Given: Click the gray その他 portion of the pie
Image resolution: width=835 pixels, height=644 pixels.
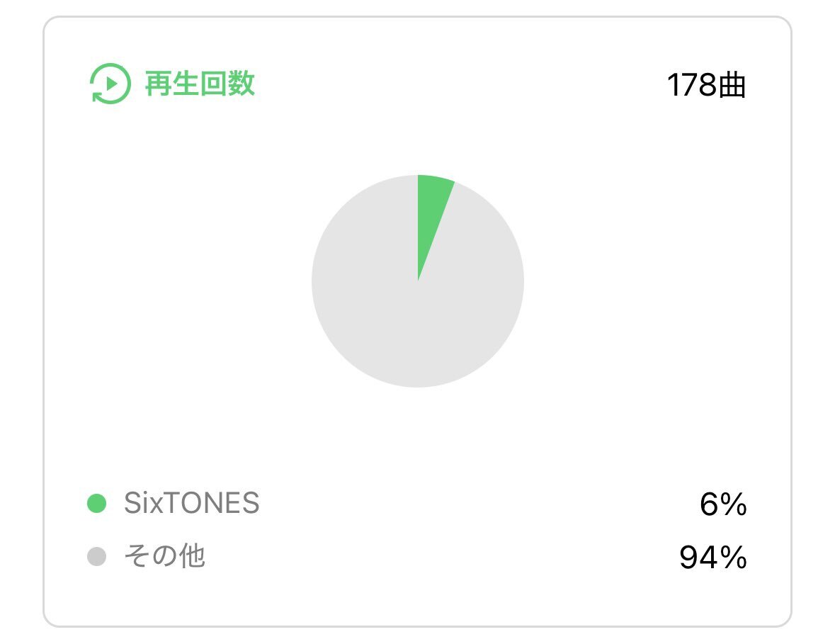Looking at the screenshot, I should (404, 309).
